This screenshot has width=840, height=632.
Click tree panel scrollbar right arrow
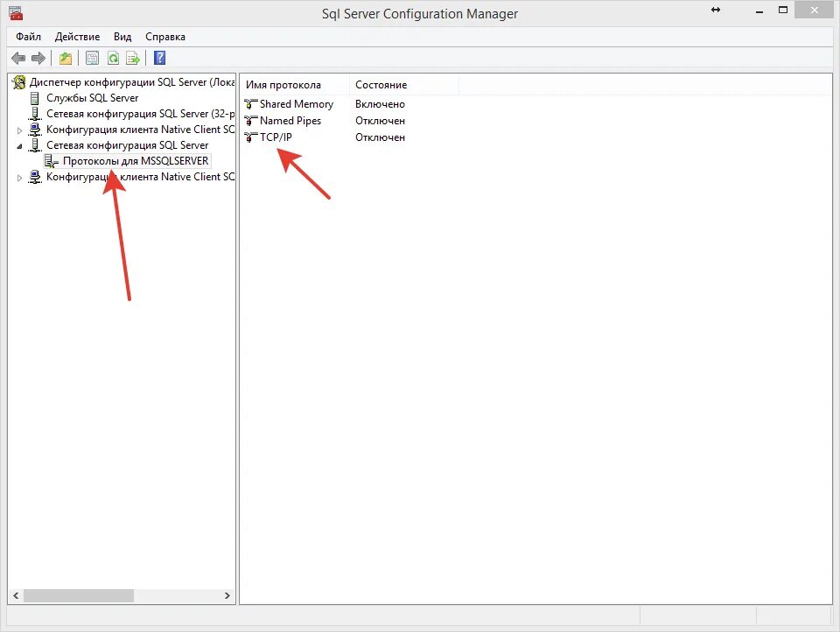click(x=227, y=595)
